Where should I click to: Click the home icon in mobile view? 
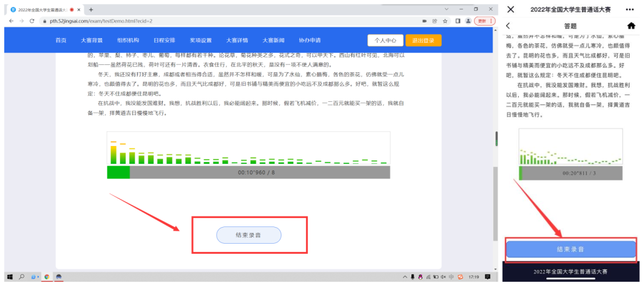pos(631,26)
